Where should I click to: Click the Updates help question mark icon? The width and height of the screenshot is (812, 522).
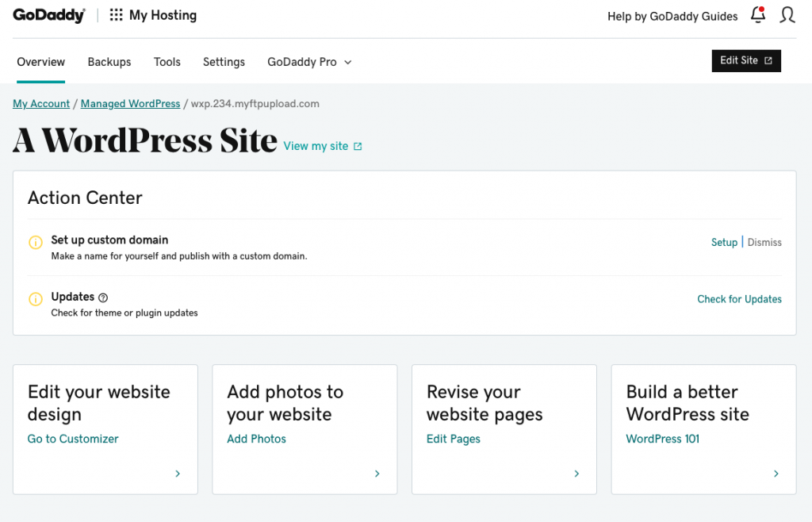pyautogui.click(x=103, y=297)
